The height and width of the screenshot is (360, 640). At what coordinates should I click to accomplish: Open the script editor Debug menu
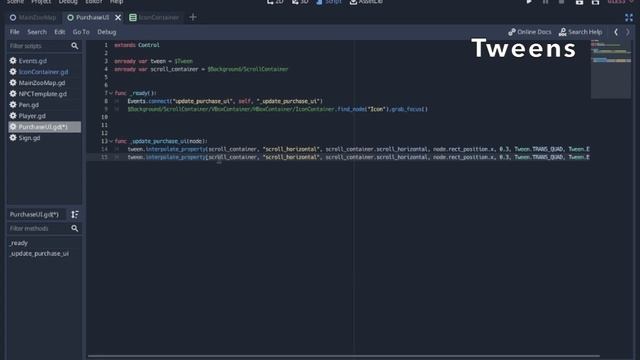(x=107, y=32)
